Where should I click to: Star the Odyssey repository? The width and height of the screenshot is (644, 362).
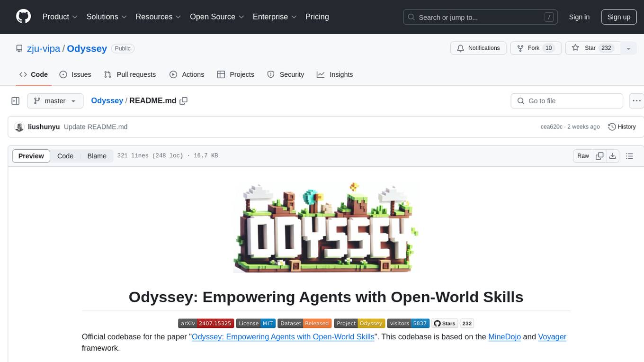coord(593,48)
